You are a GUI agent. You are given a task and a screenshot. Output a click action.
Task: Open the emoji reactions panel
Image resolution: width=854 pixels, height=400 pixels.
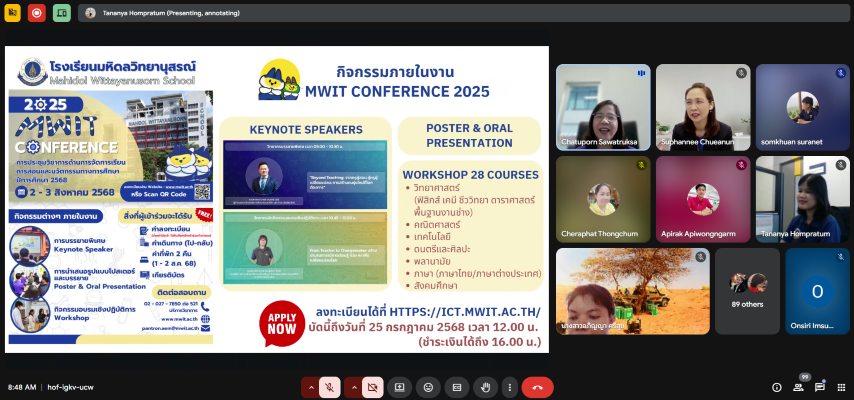point(429,387)
